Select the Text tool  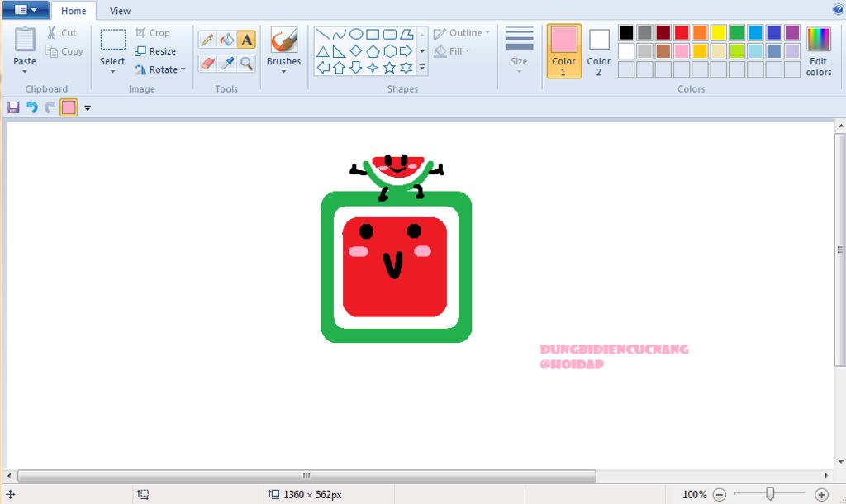(x=246, y=40)
